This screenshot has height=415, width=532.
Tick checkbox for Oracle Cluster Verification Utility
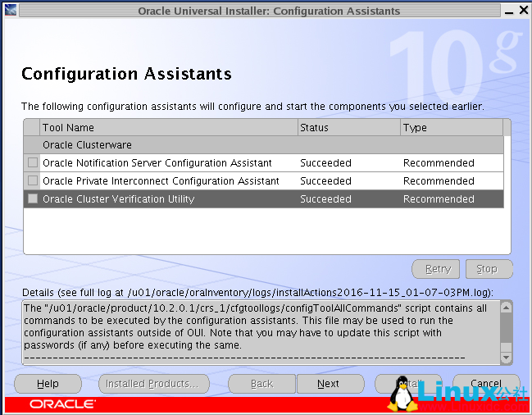click(x=33, y=198)
